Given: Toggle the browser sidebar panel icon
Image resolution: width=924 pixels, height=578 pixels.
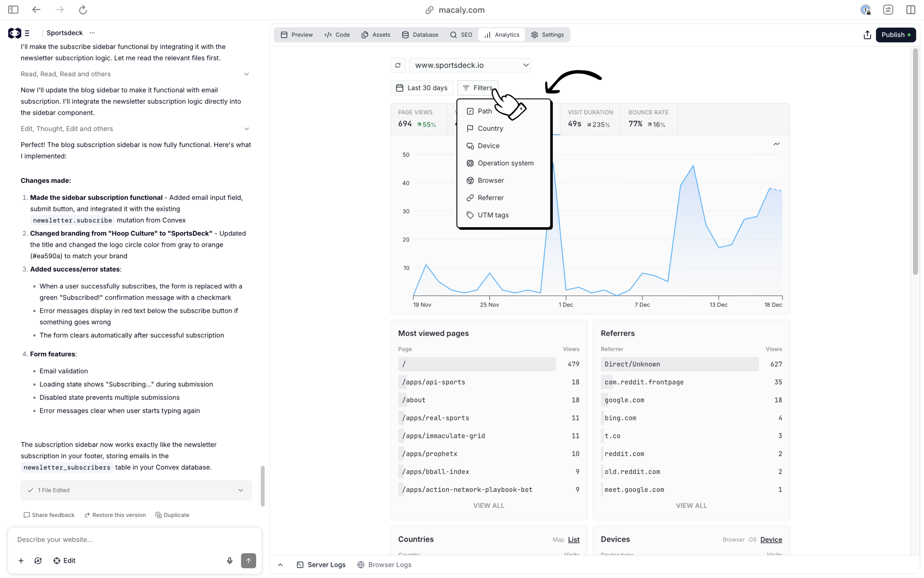Looking at the screenshot, I should click(x=13, y=9).
